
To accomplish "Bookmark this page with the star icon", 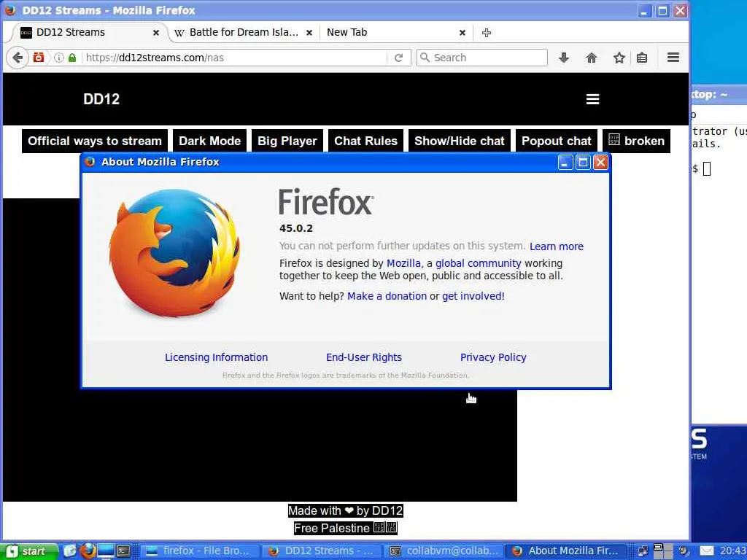I will click(619, 58).
